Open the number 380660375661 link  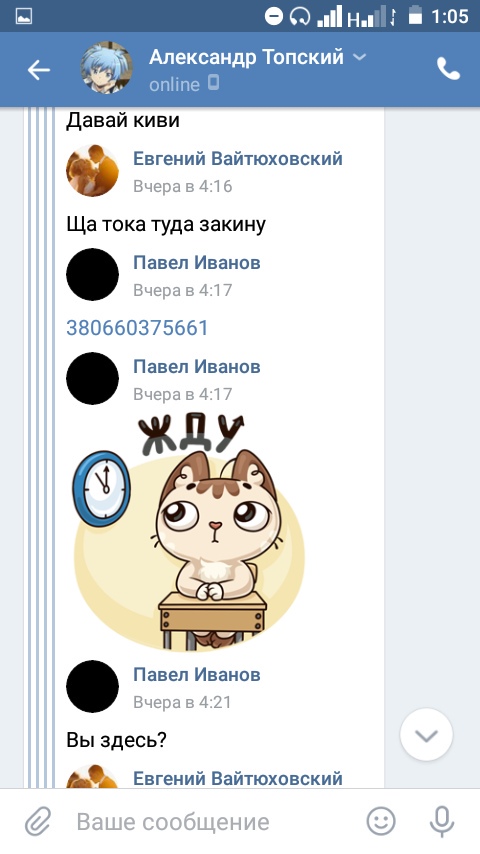click(137, 328)
